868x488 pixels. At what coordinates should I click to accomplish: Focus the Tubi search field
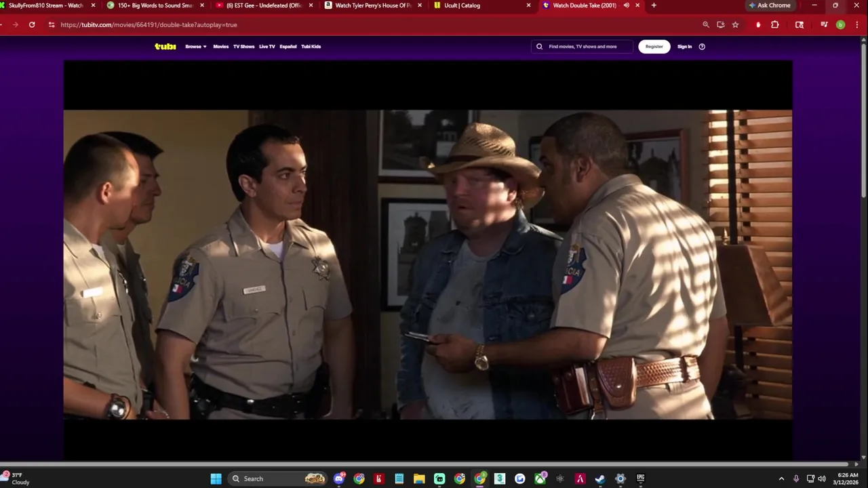583,47
